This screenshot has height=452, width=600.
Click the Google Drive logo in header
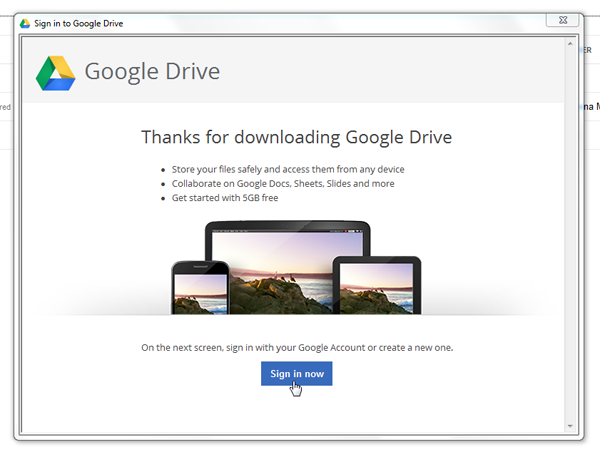click(x=55, y=73)
